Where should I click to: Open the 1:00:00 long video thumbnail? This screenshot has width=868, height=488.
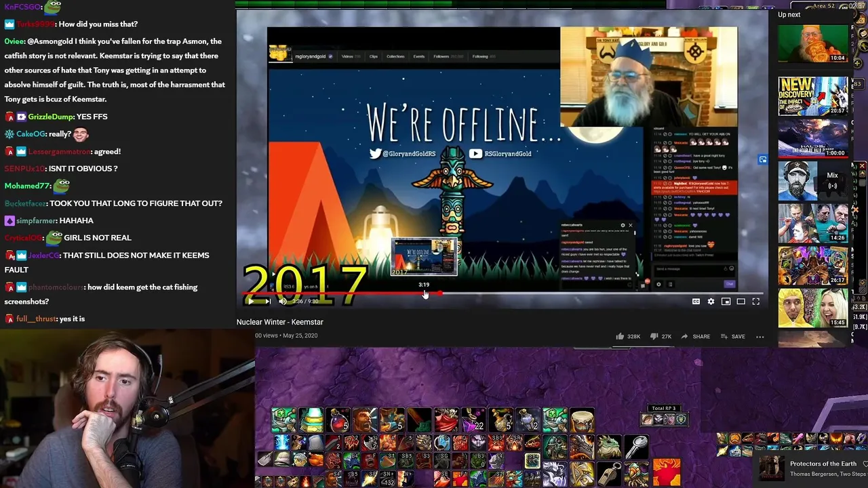[x=812, y=138]
